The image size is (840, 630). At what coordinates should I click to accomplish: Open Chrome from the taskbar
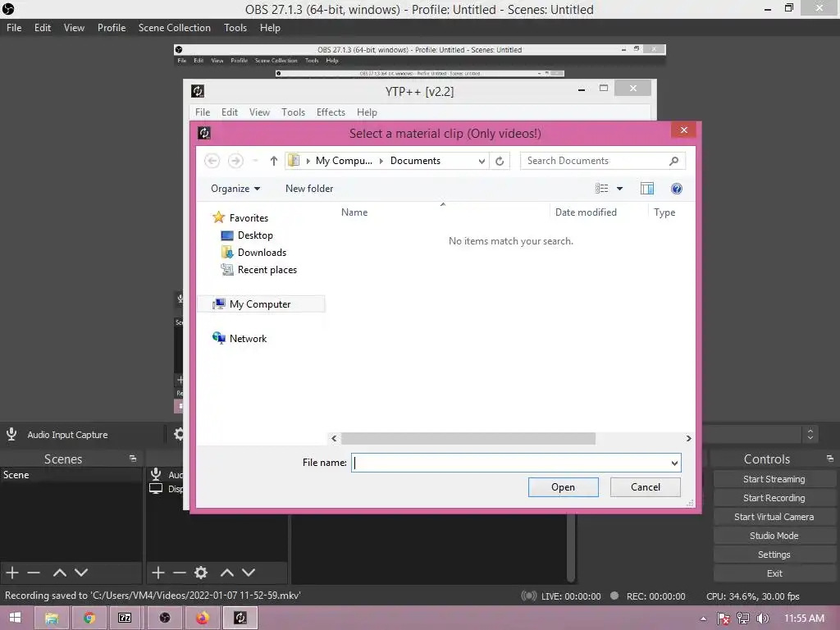coord(89,618)
